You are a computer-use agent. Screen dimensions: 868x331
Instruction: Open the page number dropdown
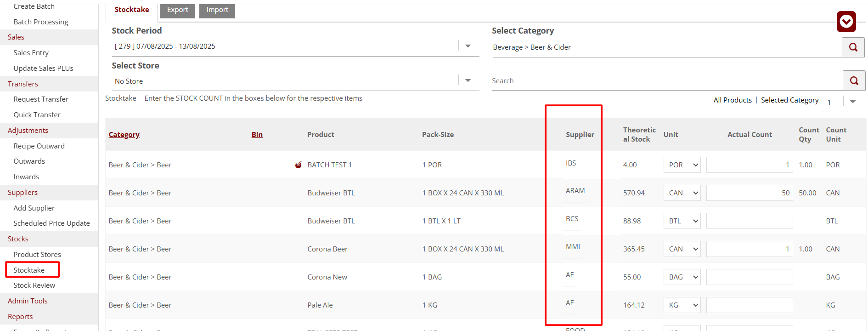[852, 102]
